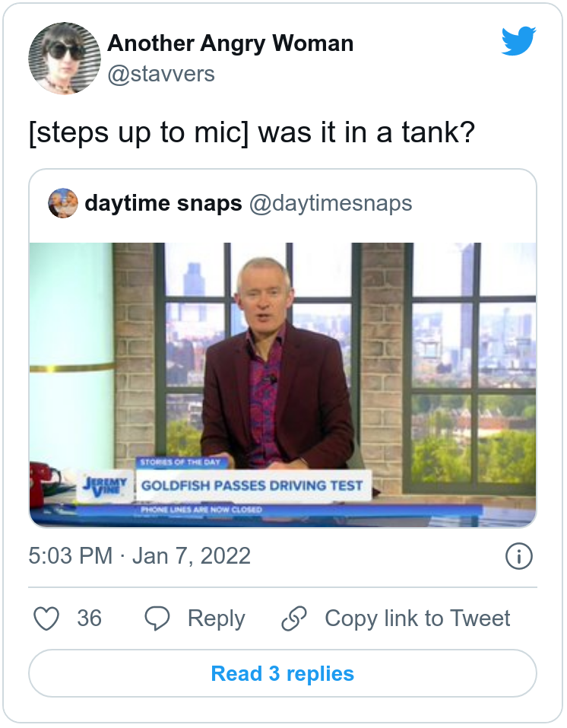The width and height of the screenshot is (567, 728).
Task: Click the chain link icon
Action: coord(293,618)
